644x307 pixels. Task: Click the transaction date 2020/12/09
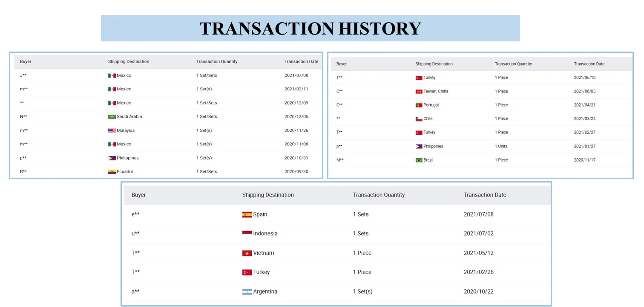click(x=296, y=103)
